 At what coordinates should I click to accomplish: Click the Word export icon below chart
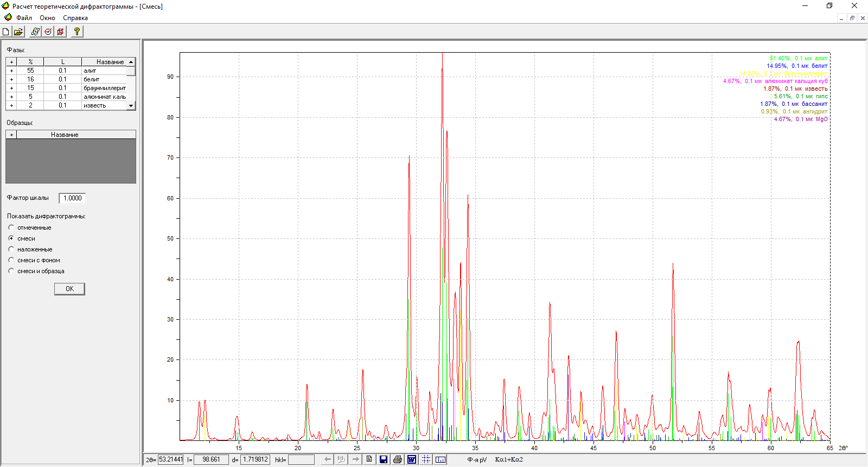(x=412, y=459)
